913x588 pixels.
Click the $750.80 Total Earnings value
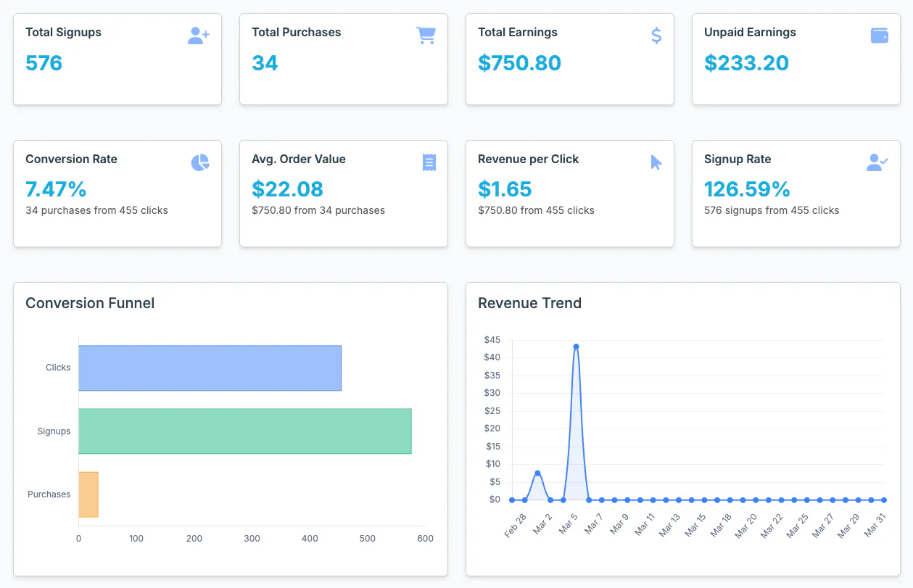coord(520,63)
